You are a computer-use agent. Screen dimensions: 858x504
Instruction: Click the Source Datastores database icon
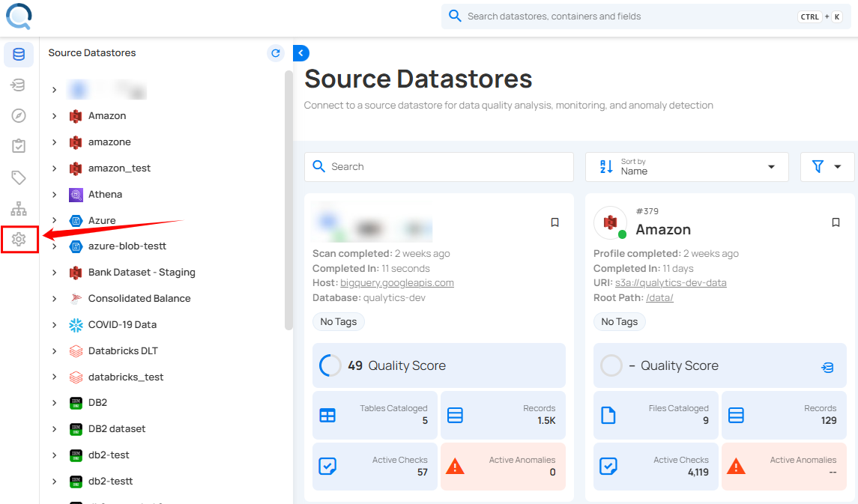point(19,55)
